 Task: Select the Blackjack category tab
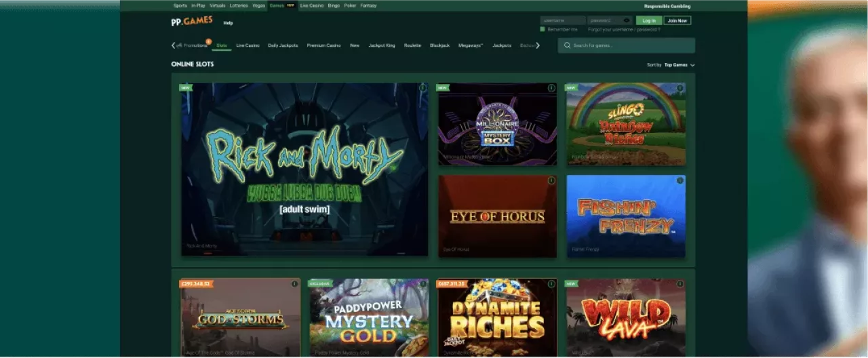pyautogui.click(x=439, y=45)
